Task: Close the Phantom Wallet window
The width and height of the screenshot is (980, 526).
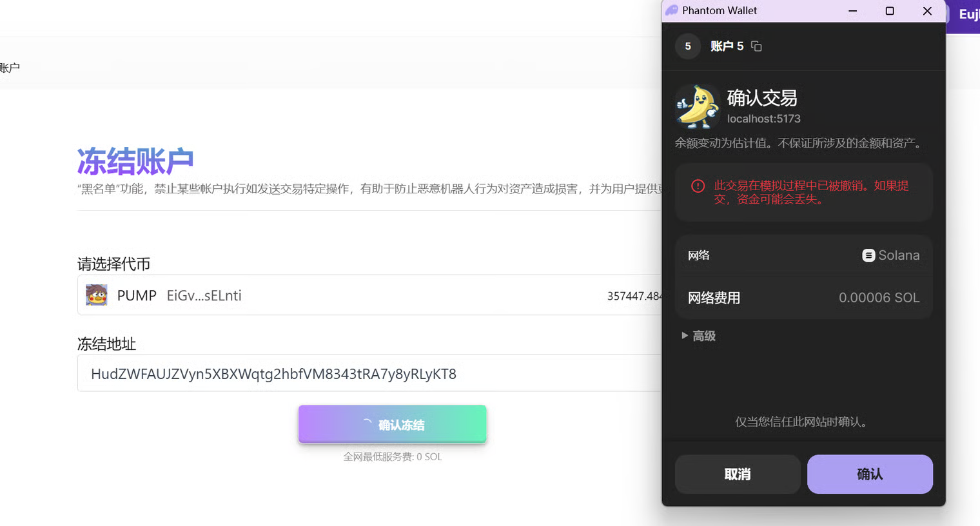Action: (927, 11)
